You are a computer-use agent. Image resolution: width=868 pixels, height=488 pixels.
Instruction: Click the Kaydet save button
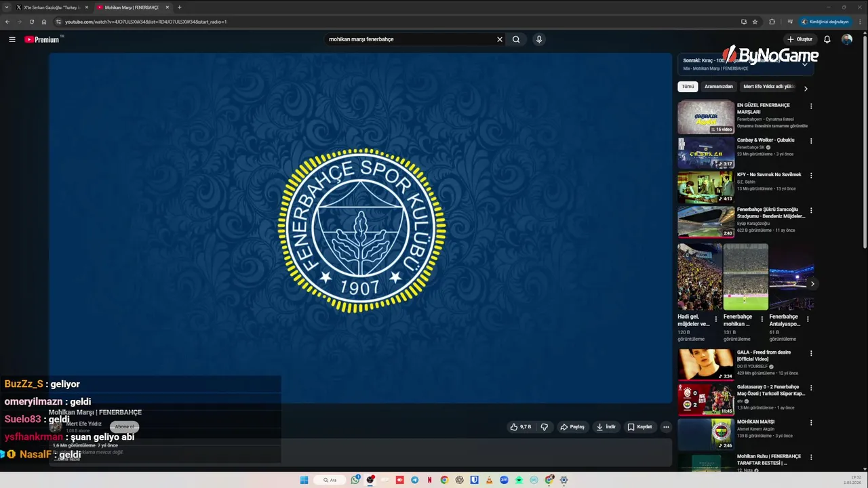coord(639,427)
